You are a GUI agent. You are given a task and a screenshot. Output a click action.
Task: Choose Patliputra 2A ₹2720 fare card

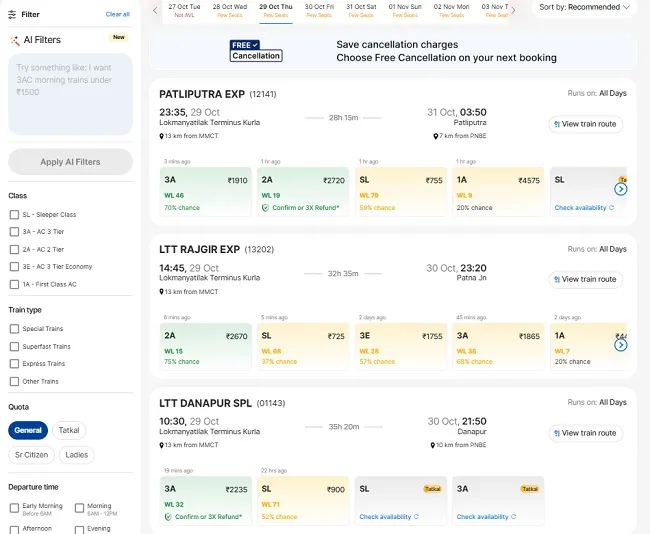(x=303, y=192)
